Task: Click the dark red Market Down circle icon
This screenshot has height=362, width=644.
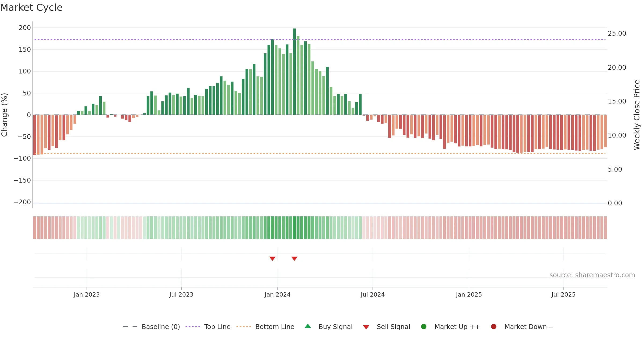Action: 493,327
